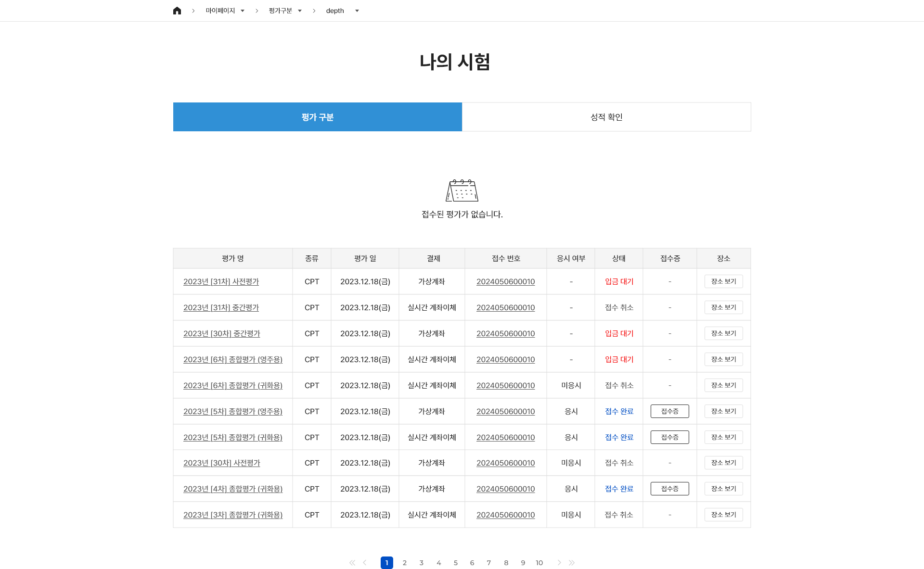Viewport: 924px width, 569px height.
Task: Open 2023년 [31차] 중간평가 link
Action: tap(221, 307)
